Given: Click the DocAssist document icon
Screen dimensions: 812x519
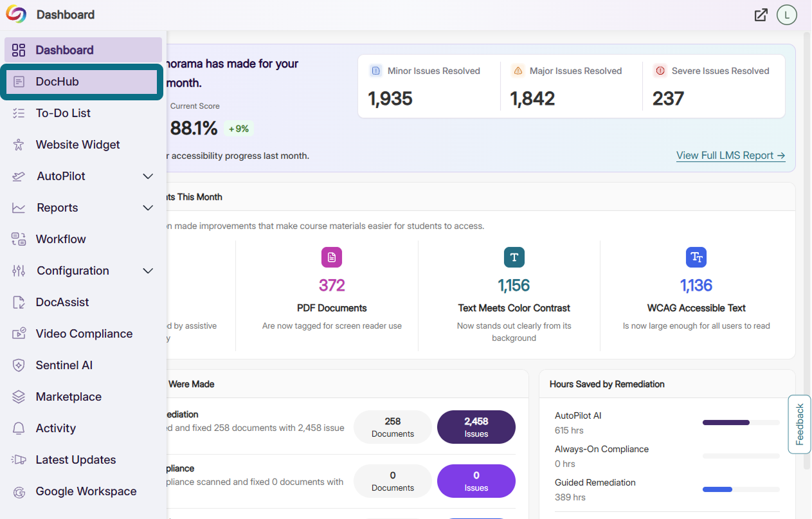Looking at the screenshot, I should [19, 302].
